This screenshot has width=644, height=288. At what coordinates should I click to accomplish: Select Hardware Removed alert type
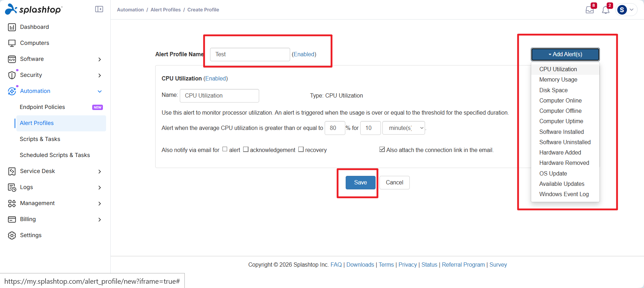click(x=565, y=163)
